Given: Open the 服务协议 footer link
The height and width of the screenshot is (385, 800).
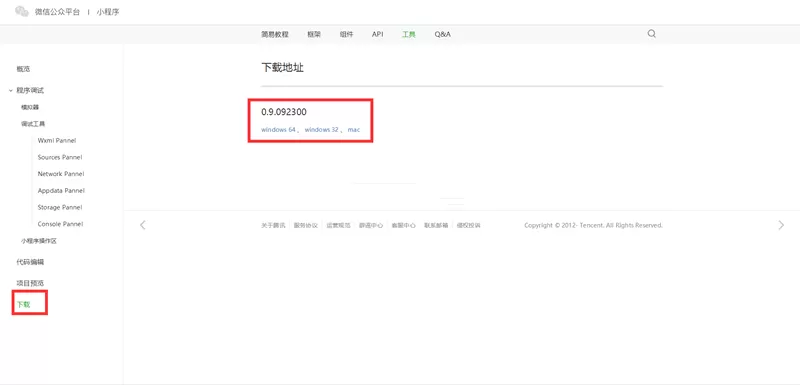Looking at the screenshot, I should click(306, 225).
